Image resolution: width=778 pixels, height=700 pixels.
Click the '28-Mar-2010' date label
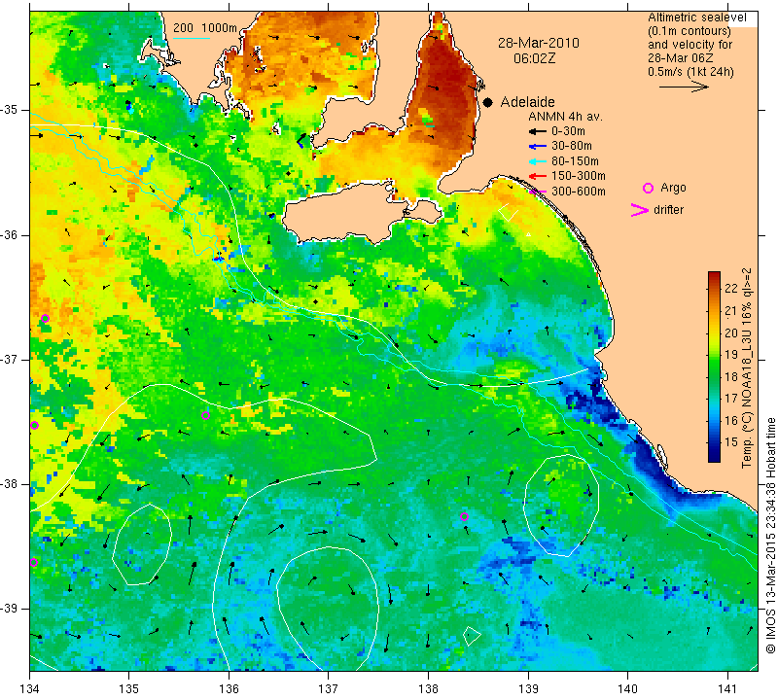pos(539,43)
